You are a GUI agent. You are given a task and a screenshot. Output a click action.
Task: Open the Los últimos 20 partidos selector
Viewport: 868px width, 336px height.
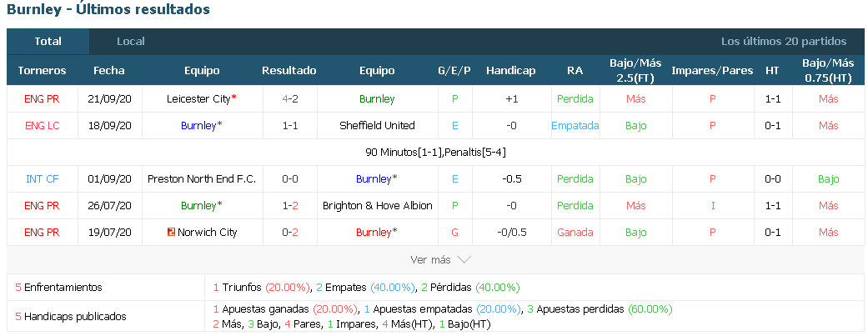[783, 42]
